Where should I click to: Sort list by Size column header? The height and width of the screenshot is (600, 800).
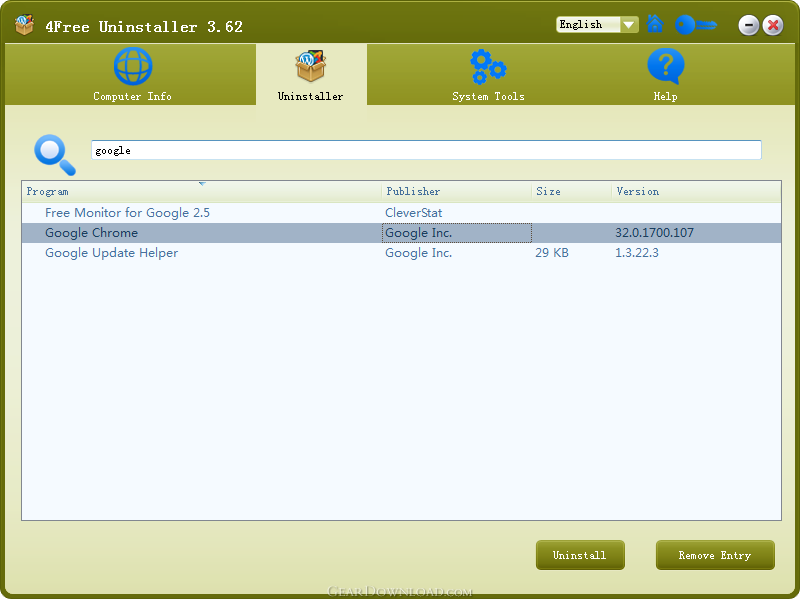tap(571, 191)
